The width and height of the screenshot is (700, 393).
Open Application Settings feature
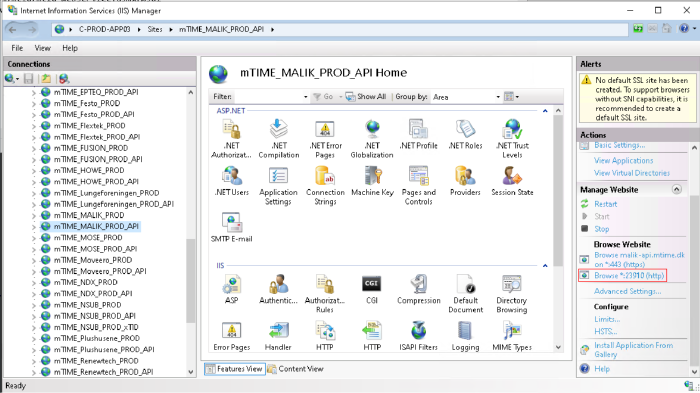[279, 185]
